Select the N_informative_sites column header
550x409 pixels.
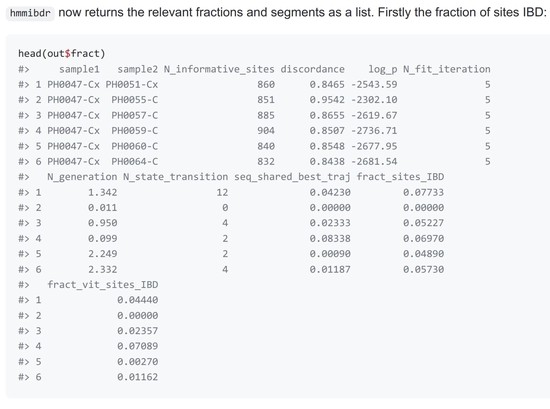pos(219,69)
